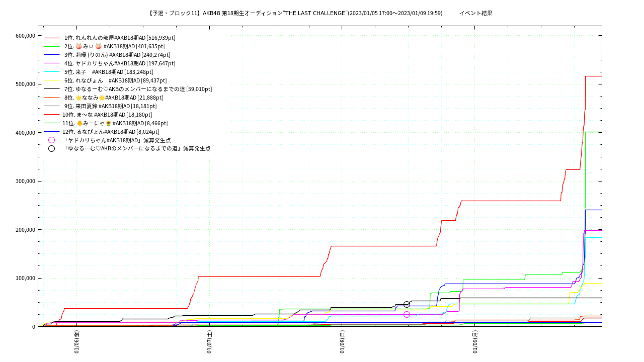Screen dimensions: 644x362
Task: Select the 3位 莉暖(りのん) legend entry
Action: tap(117, 55)
